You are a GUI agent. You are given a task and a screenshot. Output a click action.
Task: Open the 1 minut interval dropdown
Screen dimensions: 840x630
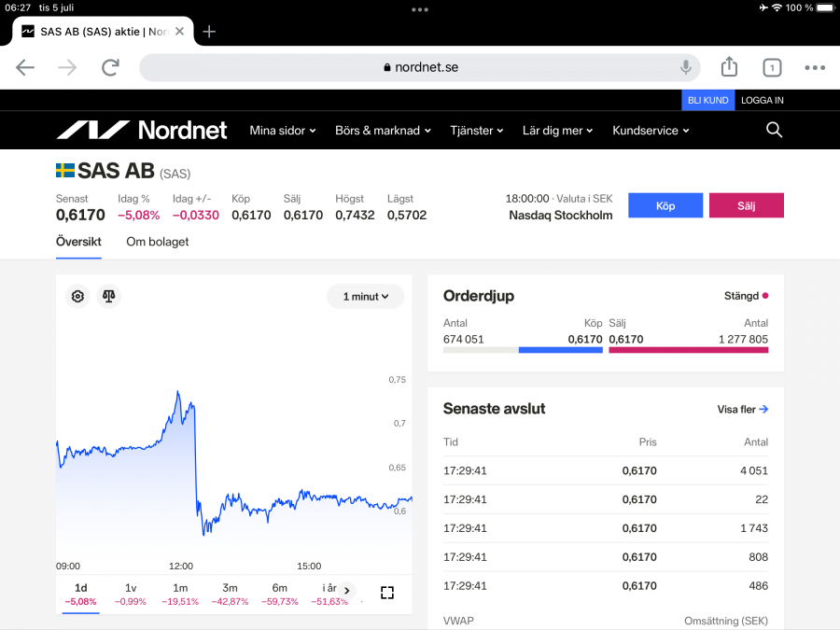[365, 297]
